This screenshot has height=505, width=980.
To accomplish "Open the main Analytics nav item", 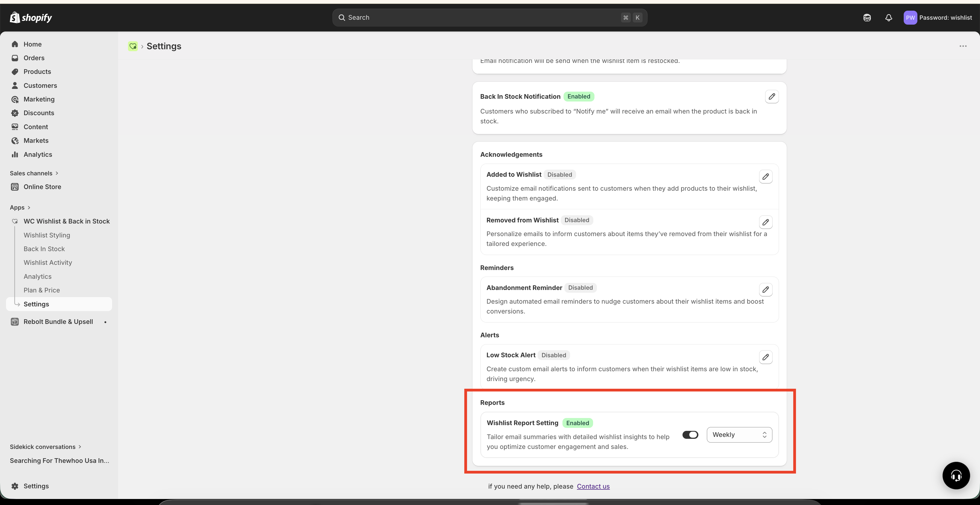I will pyautogui.click(x=38, y=155).
